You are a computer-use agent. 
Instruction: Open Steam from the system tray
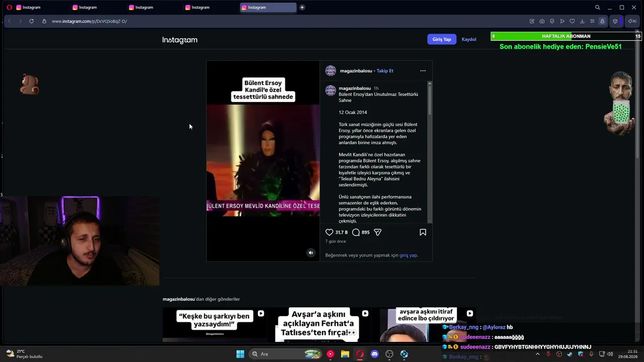[570, 354]
